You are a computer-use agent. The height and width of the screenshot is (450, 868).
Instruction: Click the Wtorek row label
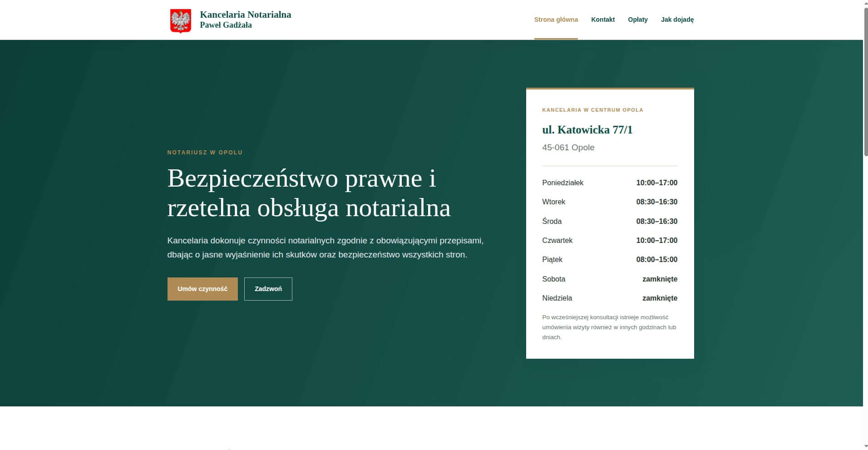553,202
